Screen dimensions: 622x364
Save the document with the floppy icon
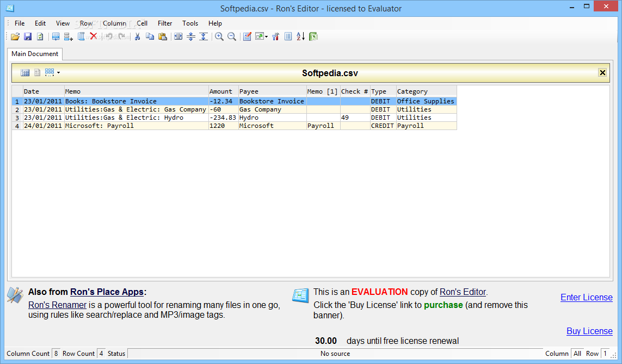28,36
